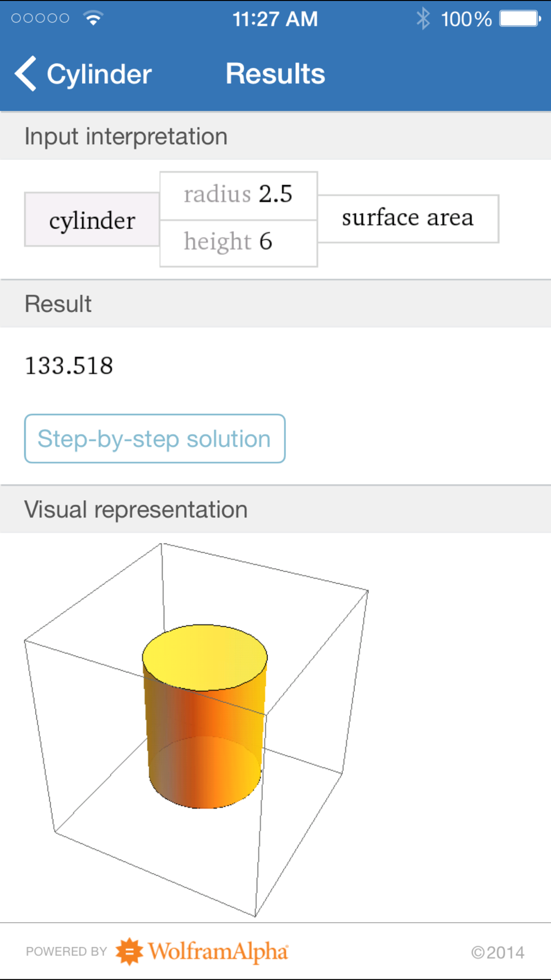Select the surface area property box
The height and width of the screenshot is (980, 551).
click(408, 218)
